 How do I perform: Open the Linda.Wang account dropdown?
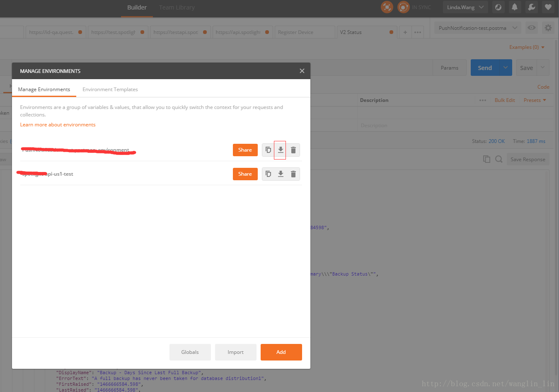coord(465,7)
